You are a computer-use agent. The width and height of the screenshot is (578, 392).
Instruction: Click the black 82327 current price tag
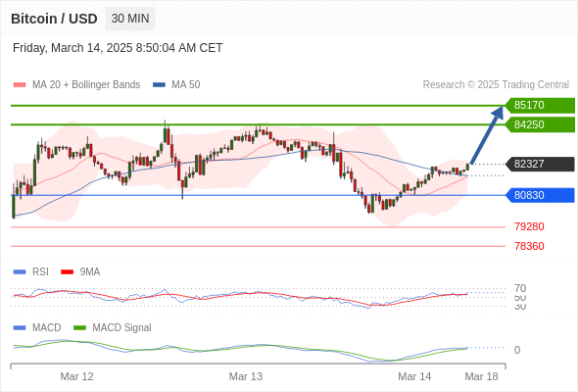coord(540,164)
